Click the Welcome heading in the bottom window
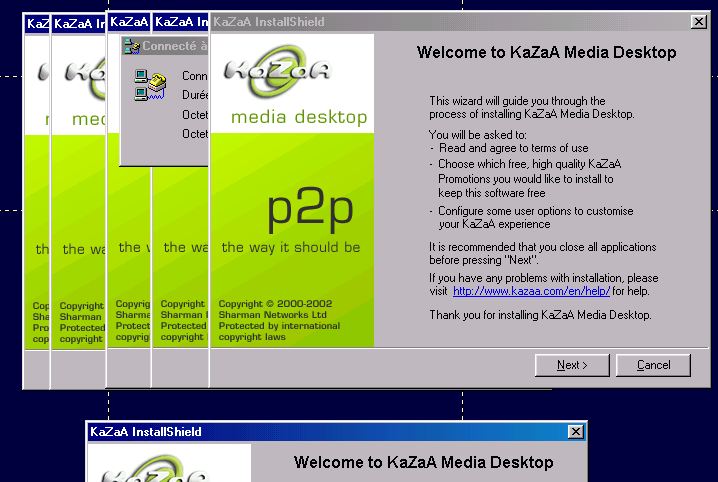 point(424,462)
